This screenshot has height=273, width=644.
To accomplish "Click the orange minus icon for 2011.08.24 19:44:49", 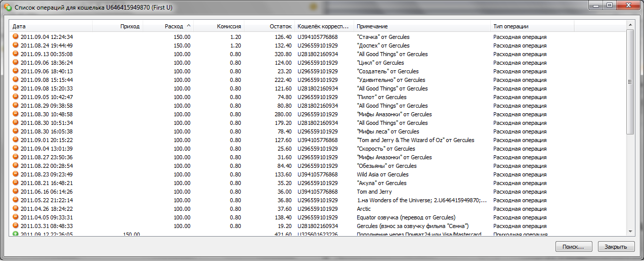I will click(15, 45).
